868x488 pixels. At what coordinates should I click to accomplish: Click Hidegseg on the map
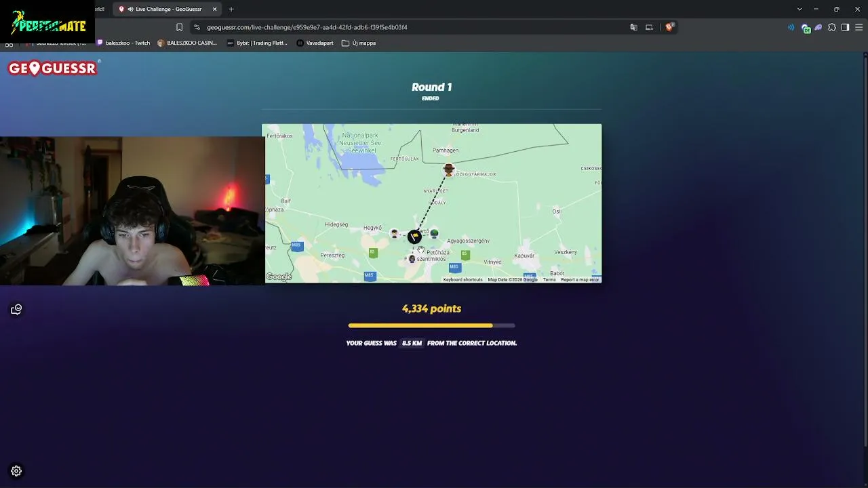tap(336, 224)
